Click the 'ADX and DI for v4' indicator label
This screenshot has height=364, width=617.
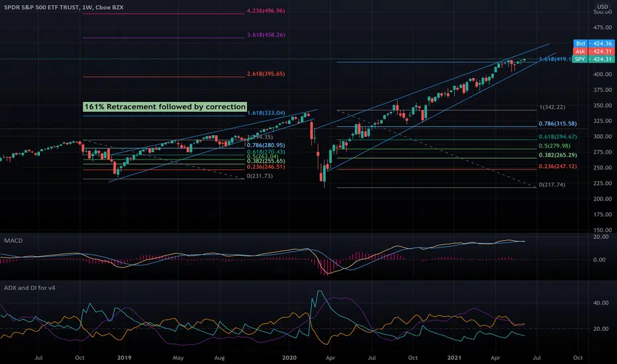[30, 288]
